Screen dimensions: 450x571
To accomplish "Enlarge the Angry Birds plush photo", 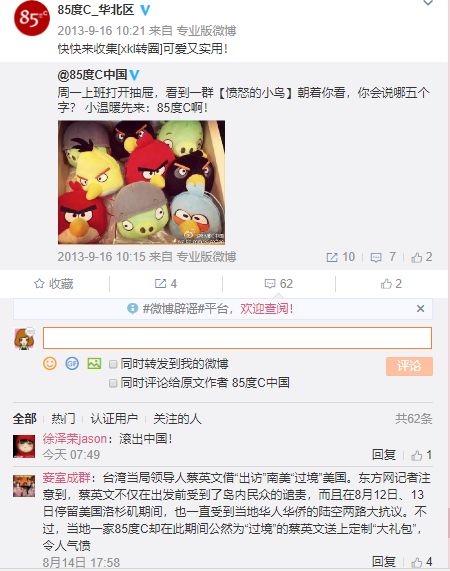I will [141, 182].
